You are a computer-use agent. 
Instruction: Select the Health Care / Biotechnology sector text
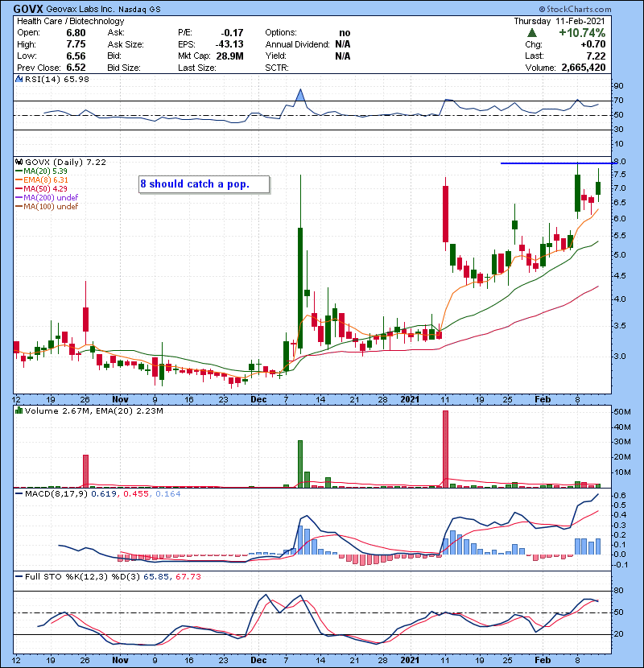click(71, 21)
